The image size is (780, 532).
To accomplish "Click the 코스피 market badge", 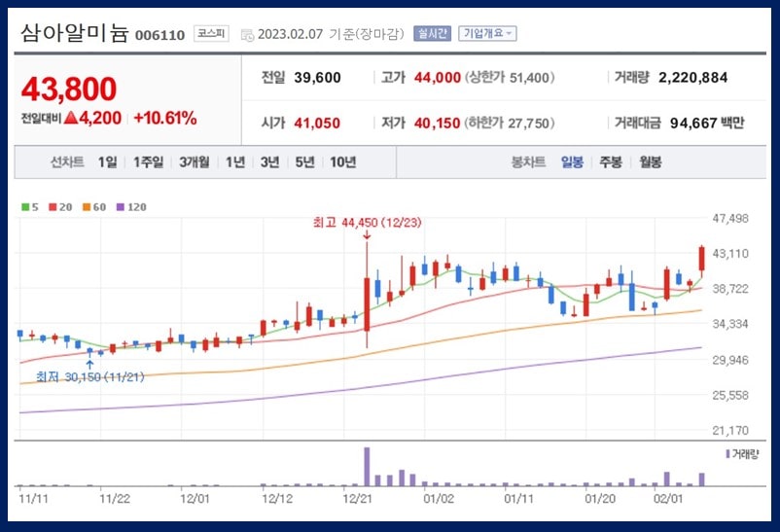I will [x=211, y=33].
